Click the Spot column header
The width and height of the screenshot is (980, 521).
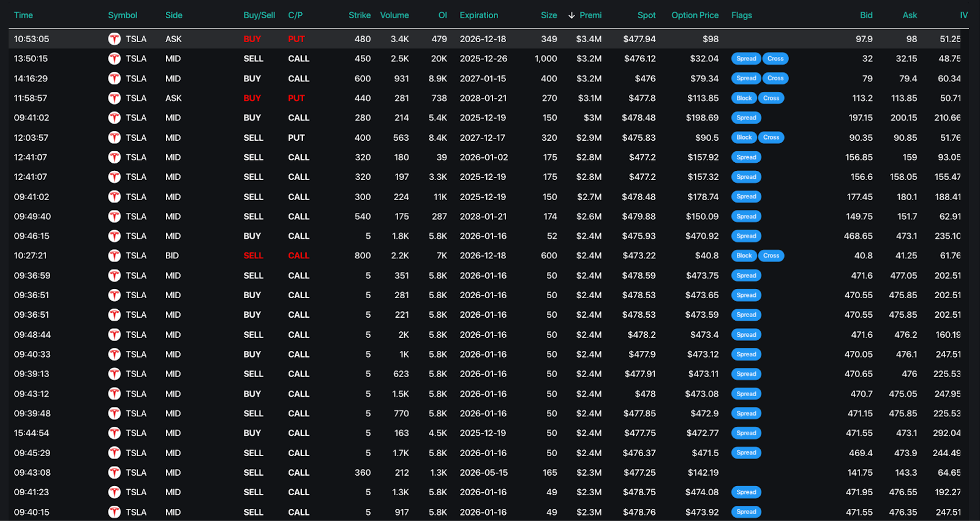pyautogui.click(x=646, y=15)
